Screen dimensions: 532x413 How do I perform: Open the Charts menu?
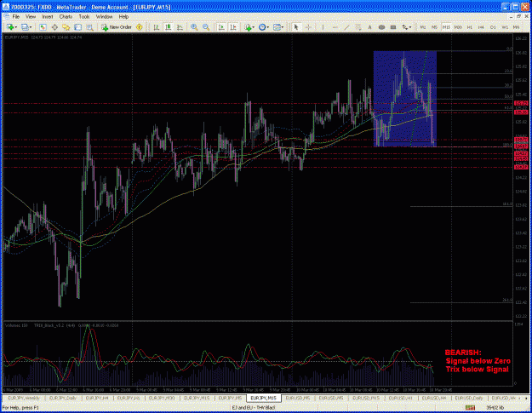[x=66, y=17]
